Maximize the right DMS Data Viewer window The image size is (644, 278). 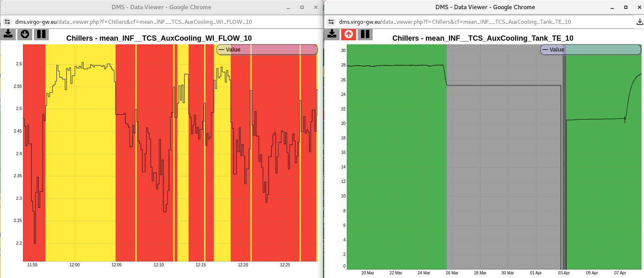pyautogui.click(x=626, y=7)
